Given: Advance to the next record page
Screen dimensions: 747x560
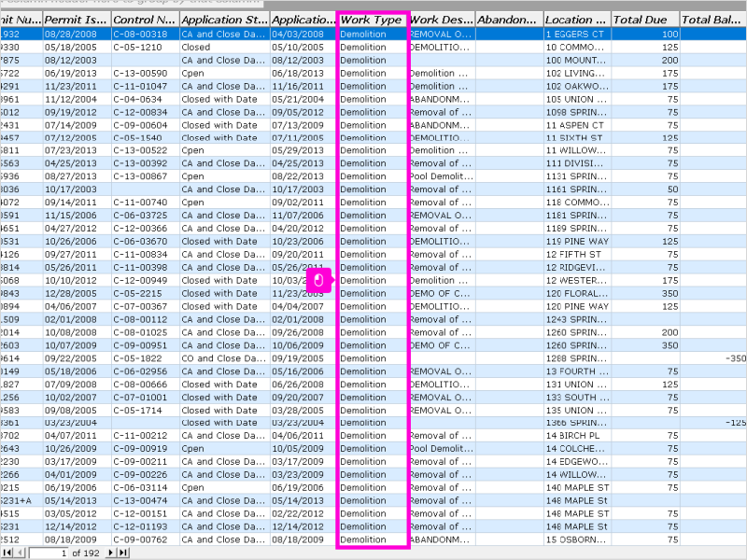Looking at the screenshot, I should pyautogui.click(x=110, y=553).
